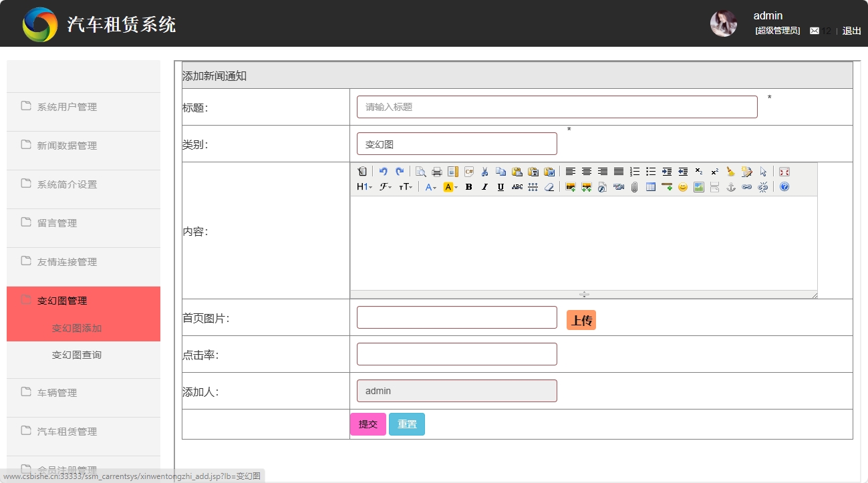The width and height of the screenshot is (868, 483).
Task: Open the font size dropdown
Action: coord(406,187)
